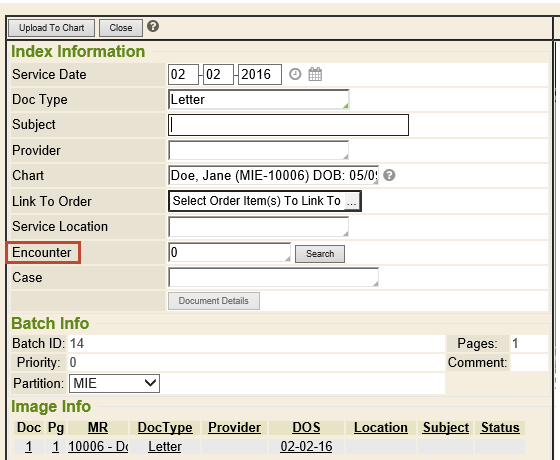Image resolution: width=560 pixels, height=460 pixels.
Task: Open the Service Location combo box
Action: coord(258,226)
